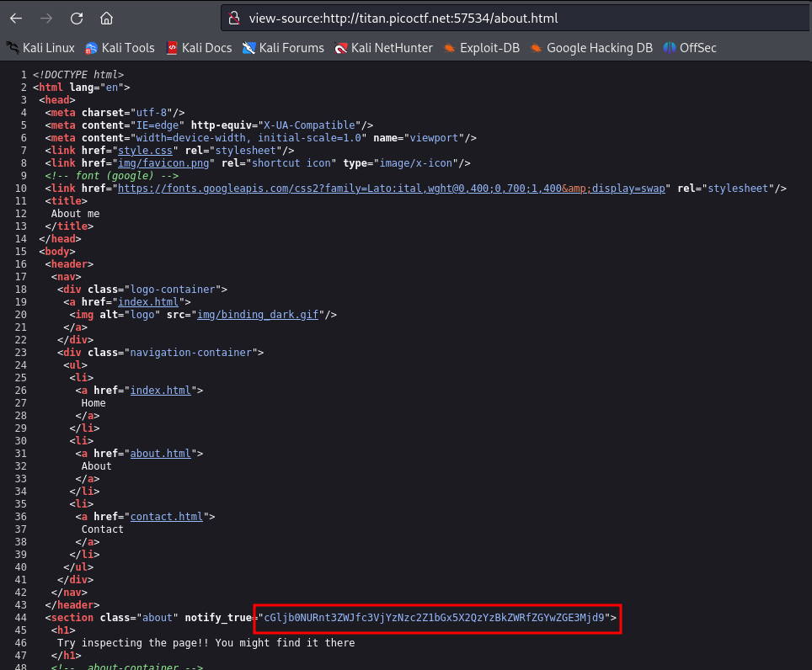Click the 'About' text on line 32
The width and height of the screenshot is (812, 670).
click(x=96, y=466)
